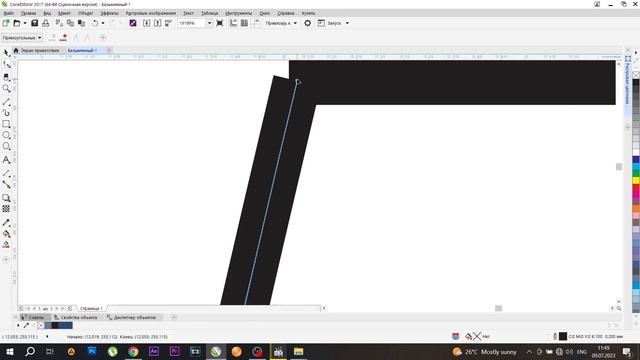Click the Copy icon in the toolbar

point(70,23)
